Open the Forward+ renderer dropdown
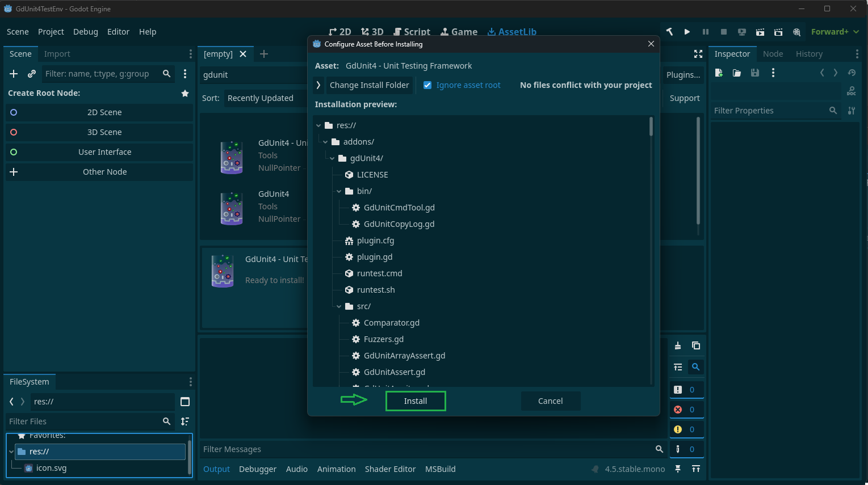This screenshot has height=485, width=868. [x=835, y=32]
